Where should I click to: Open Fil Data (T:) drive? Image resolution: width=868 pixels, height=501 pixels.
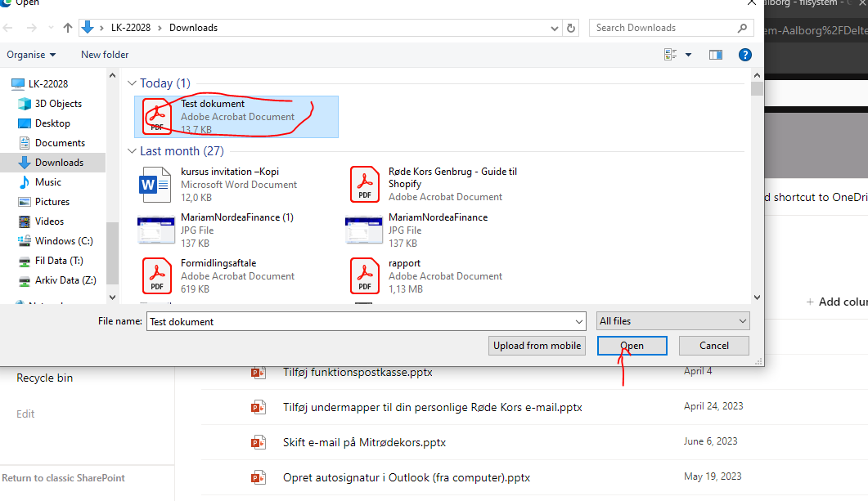(x=59, y=261)
